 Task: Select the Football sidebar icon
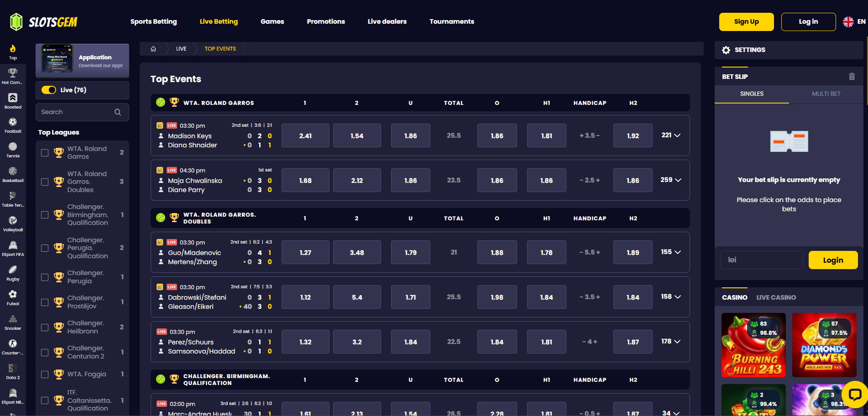click(x=13, y=122)
